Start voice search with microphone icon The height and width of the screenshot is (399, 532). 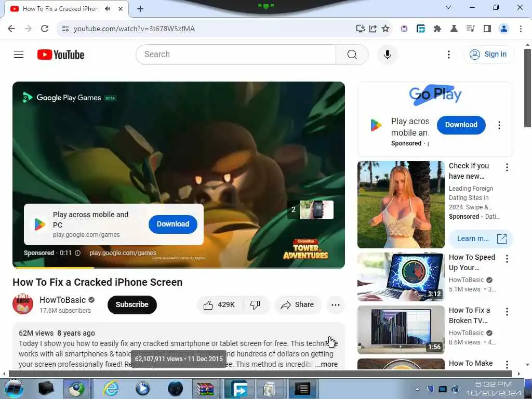click(x=387, y=54)
